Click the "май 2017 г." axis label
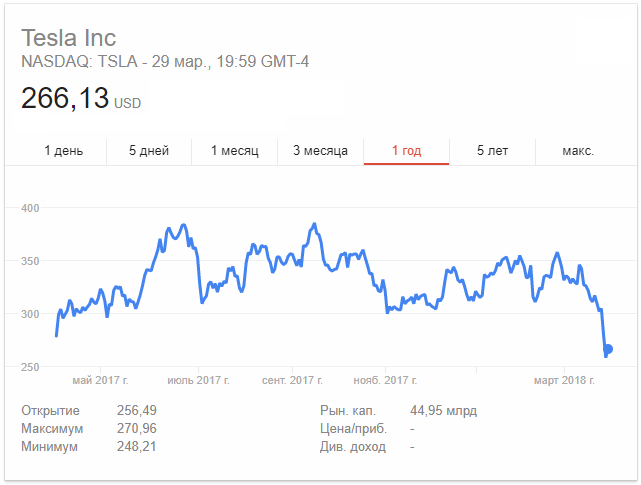Viewport: 641px width, 485px height. 100,381
